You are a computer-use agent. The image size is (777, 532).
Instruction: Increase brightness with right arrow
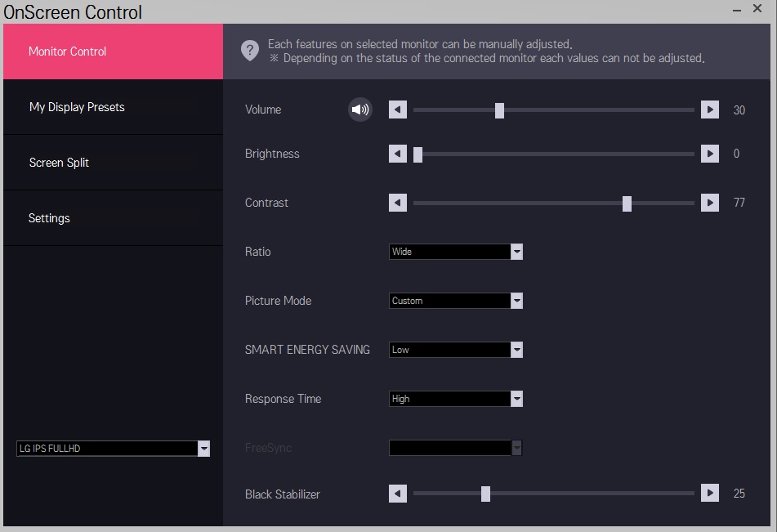(x=710, y=154)
